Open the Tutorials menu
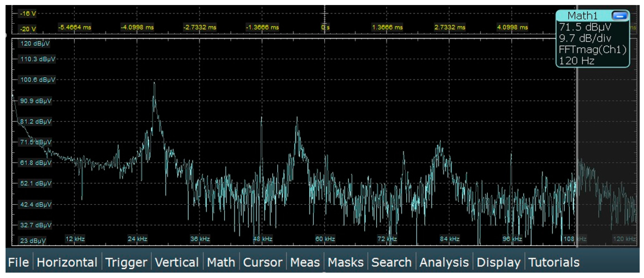 point(554,262)
